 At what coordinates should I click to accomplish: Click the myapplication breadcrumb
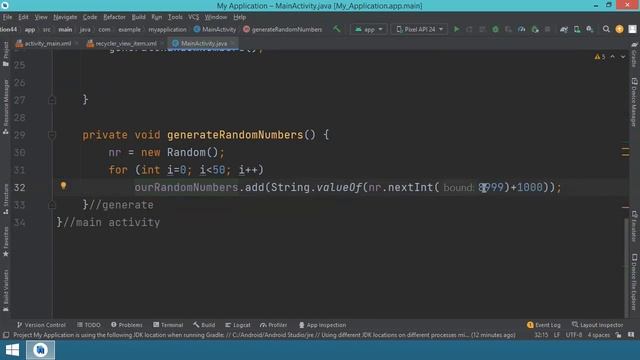167,29
